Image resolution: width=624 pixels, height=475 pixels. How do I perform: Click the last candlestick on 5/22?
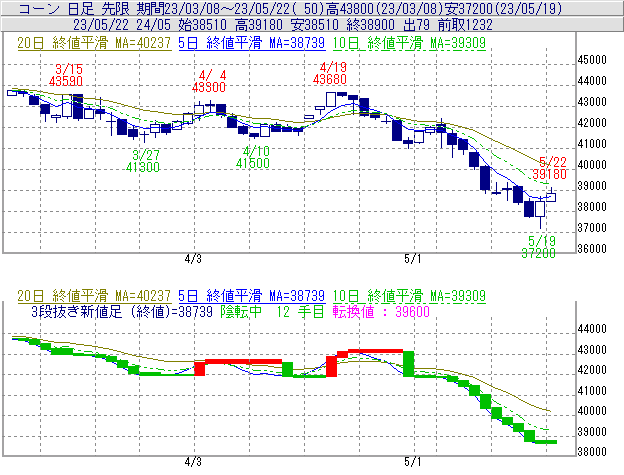click(551, 197)
